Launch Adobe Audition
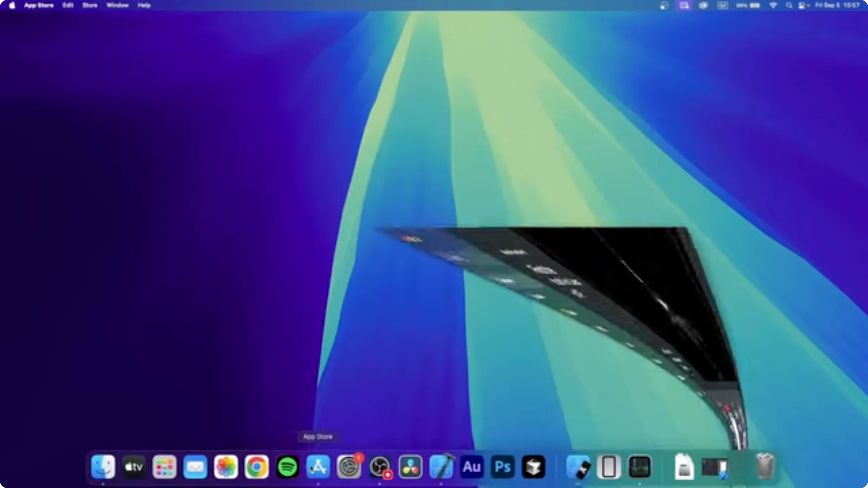 point(471,467)
